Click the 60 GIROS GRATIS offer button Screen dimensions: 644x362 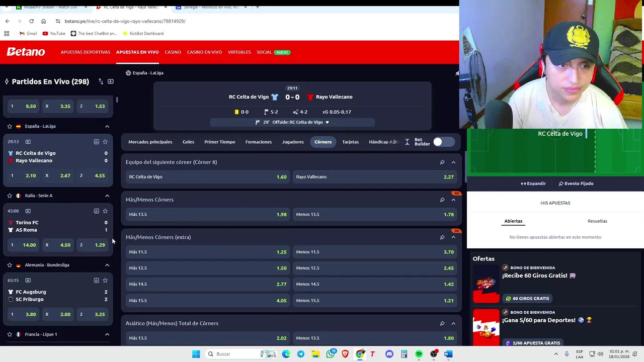click(527, 299)
